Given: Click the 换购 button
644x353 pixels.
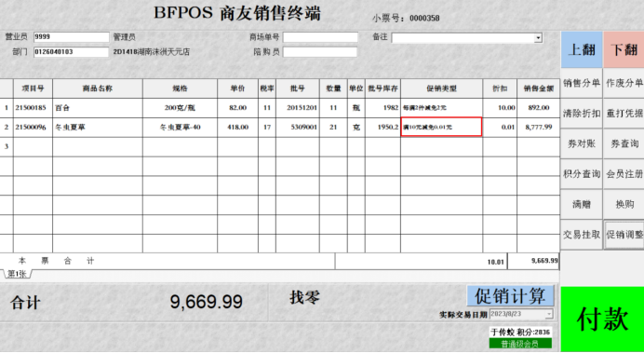Looking at the screenshot, I should (624, 204).
